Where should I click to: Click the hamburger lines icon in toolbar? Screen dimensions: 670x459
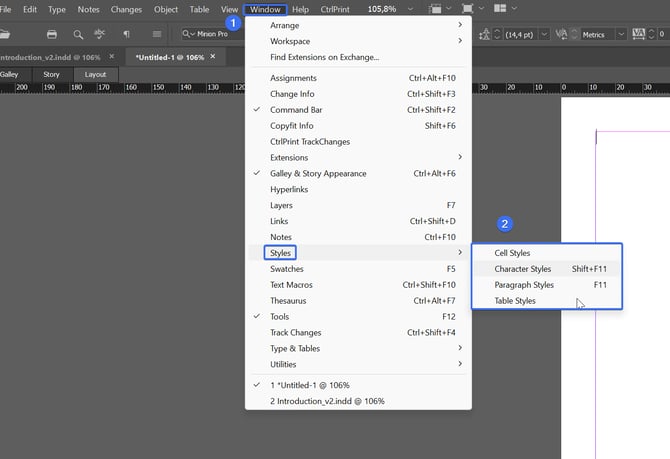point(157,34)
